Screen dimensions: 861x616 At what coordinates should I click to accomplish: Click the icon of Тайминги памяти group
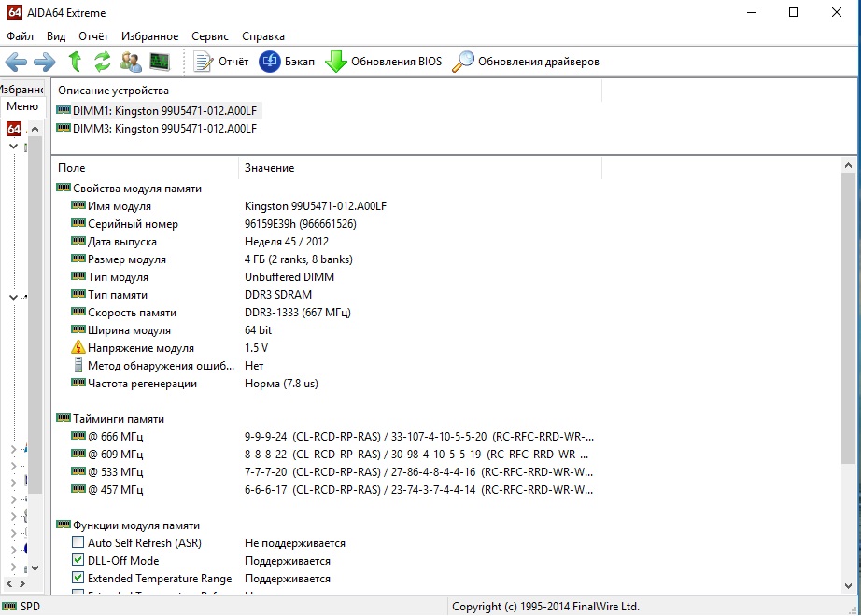(64, 418)
